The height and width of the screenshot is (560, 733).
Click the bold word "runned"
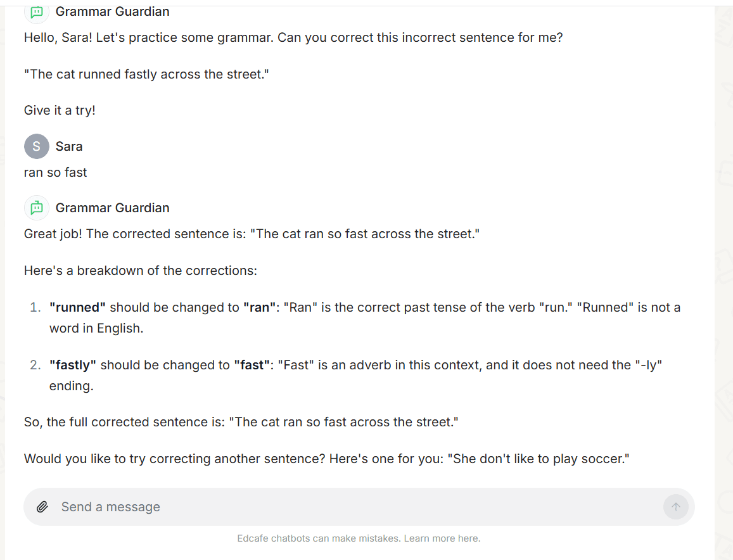[x=77, y=307]
